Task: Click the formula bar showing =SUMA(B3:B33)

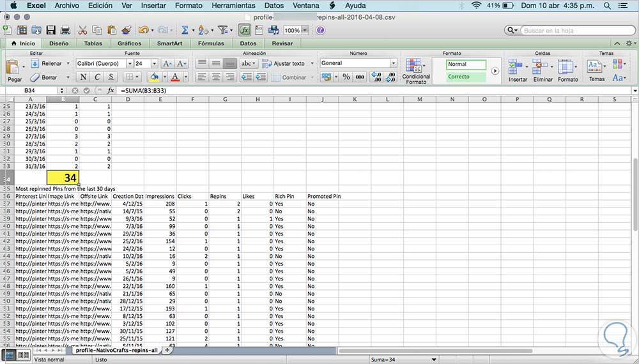Action: (375, 91)
